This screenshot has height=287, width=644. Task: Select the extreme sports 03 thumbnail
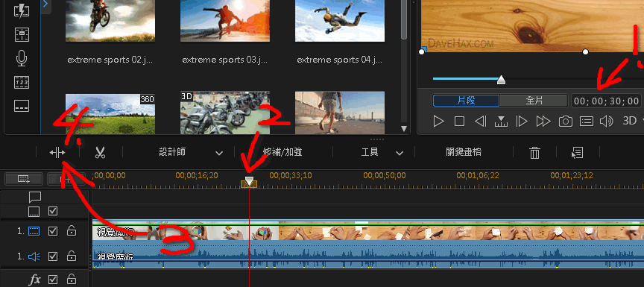(x=225, y=21)
